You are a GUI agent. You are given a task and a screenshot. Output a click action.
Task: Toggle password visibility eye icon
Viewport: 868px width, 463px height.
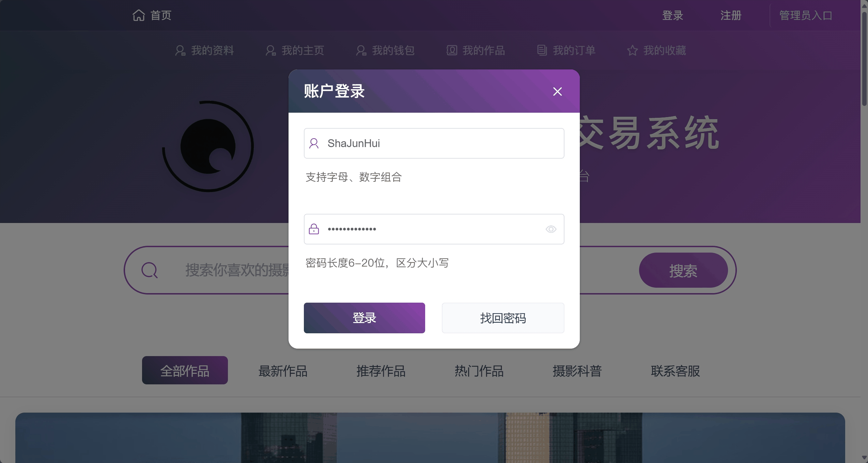pyautogui.click(x=551, y=229)
